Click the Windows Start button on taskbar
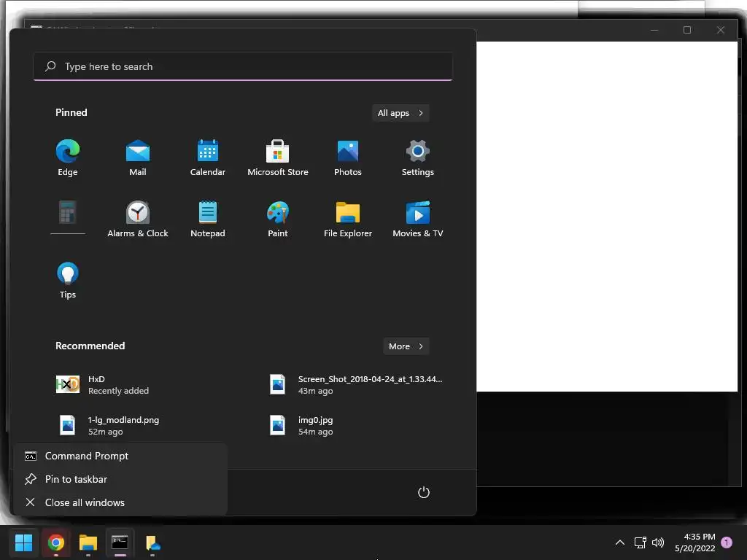Screen dimensions: 747x560 tap(24, 542)
